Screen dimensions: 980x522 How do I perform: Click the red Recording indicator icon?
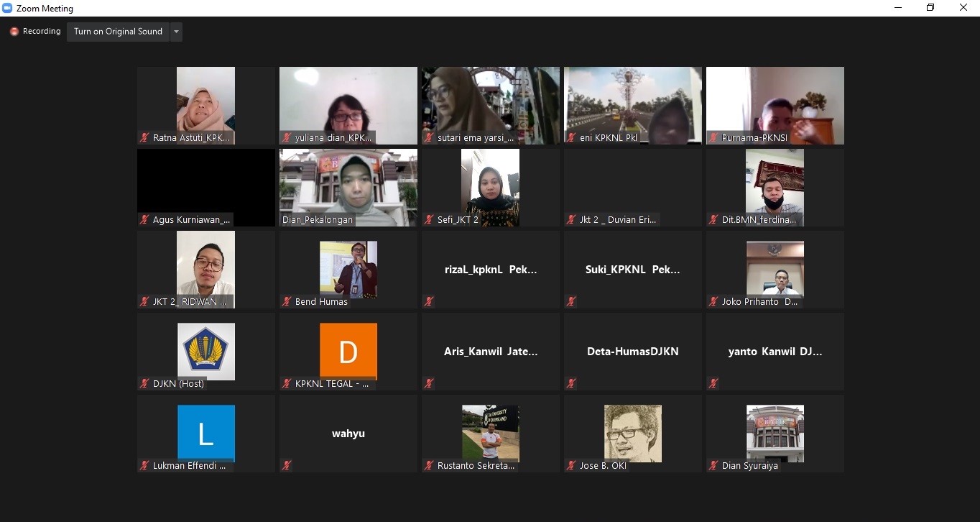click(x=14, y=32)
